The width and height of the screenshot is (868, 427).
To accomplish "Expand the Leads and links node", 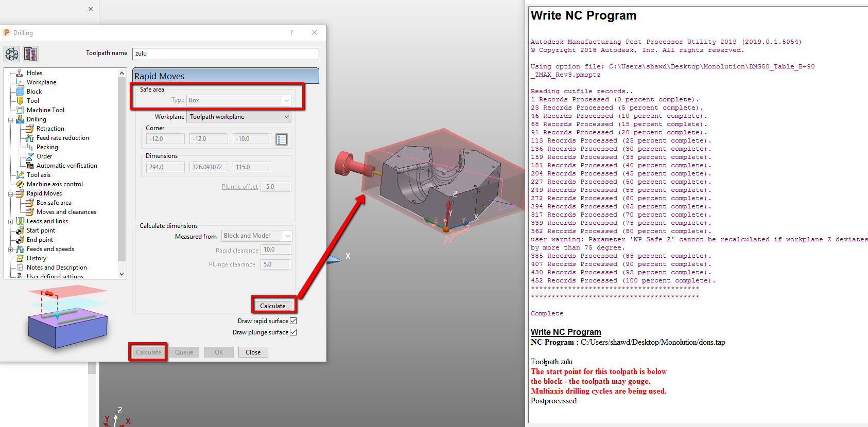I will [x=10, y=222].
